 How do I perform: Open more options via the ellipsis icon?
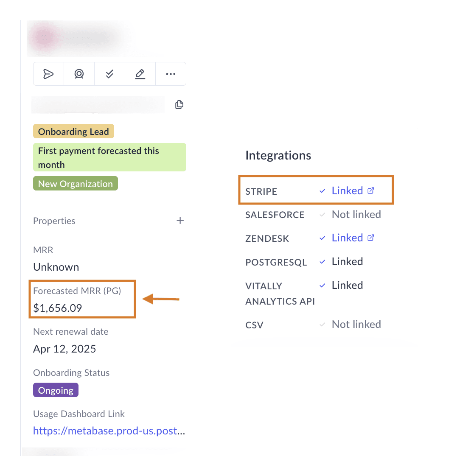pyautogui.click(x=171, y=73)
